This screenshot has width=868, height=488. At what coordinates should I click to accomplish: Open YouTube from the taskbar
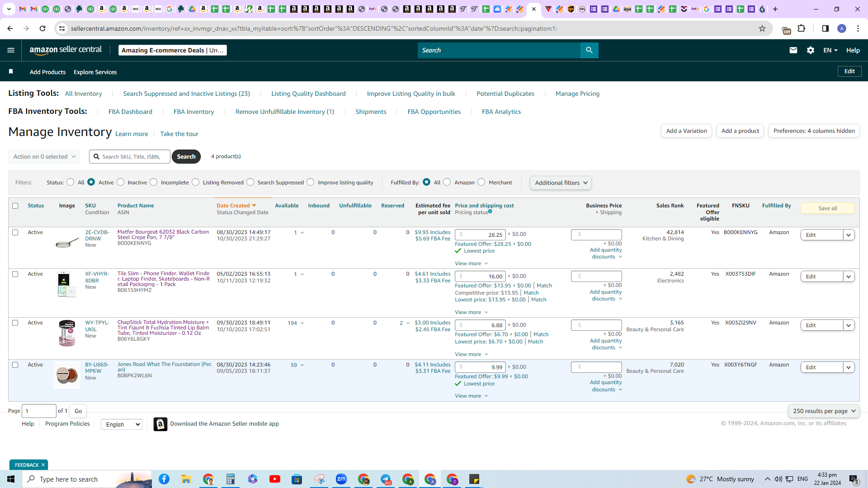pos(275,479)
